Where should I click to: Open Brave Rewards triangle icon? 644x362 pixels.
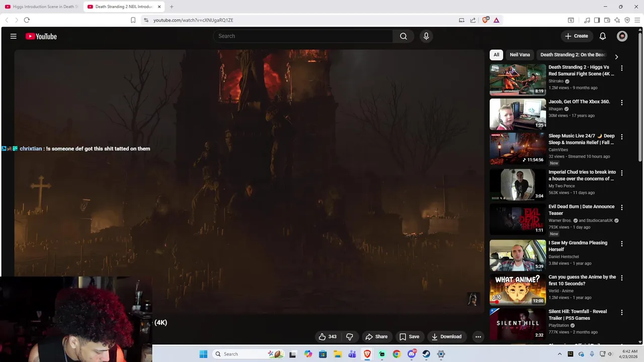tap(497, 20)
